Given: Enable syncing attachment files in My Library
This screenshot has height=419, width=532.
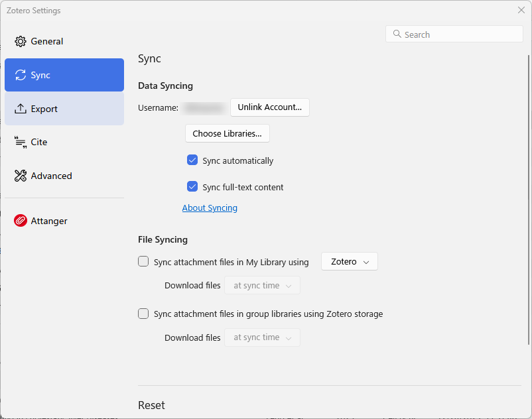Looking at the screenshot, I should pyautogui.click(x=143, y=262).
